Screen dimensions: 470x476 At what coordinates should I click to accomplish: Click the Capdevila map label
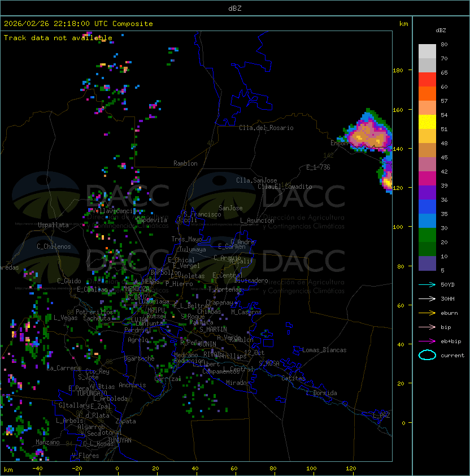coord(152,220)
